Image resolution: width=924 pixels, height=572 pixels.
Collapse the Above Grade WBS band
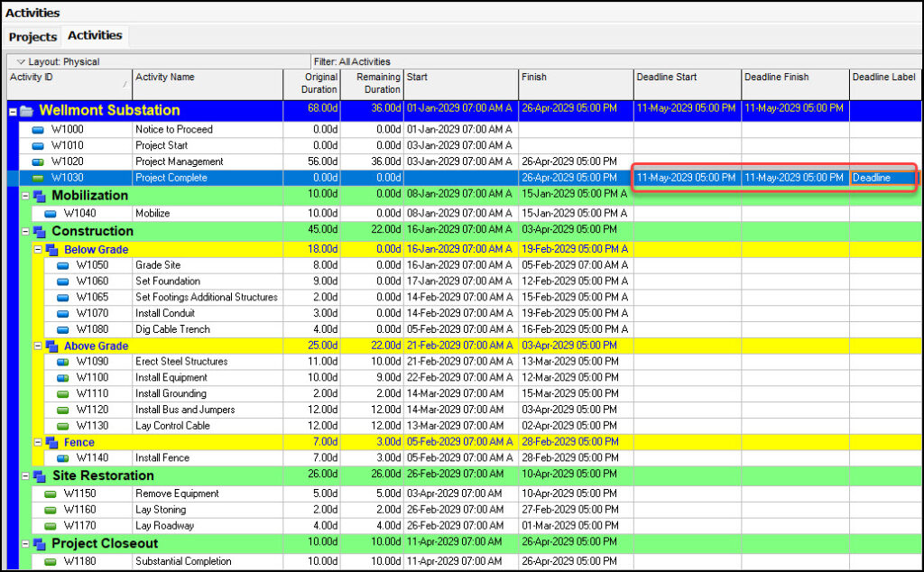(x=38, y=346)
